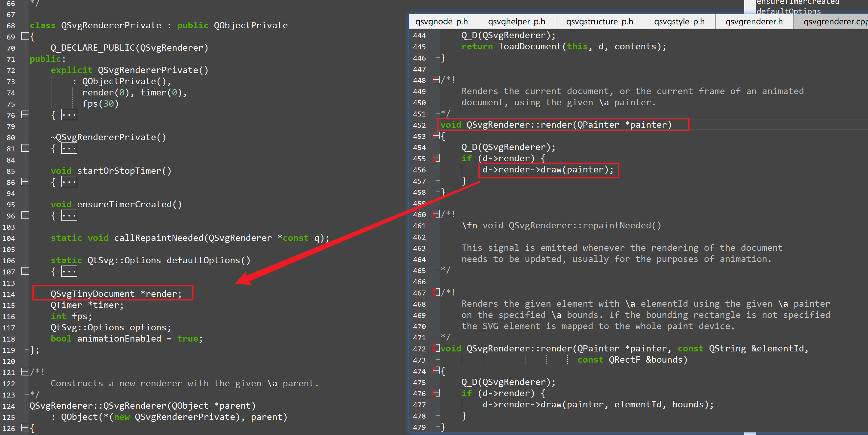Screen dimensions: 868x435
Task: Click folded ellipsis box on line 76
Action: point(69,115)
